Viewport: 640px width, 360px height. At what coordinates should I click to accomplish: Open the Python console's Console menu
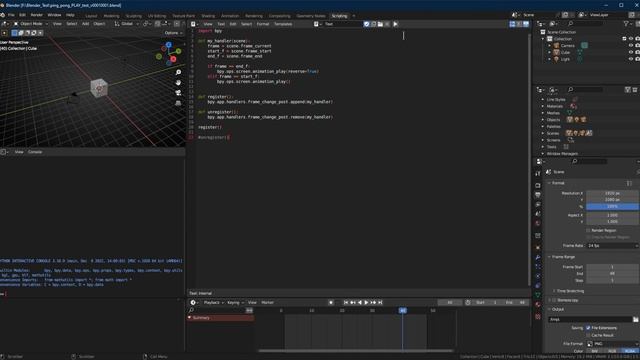pos(35,152)
